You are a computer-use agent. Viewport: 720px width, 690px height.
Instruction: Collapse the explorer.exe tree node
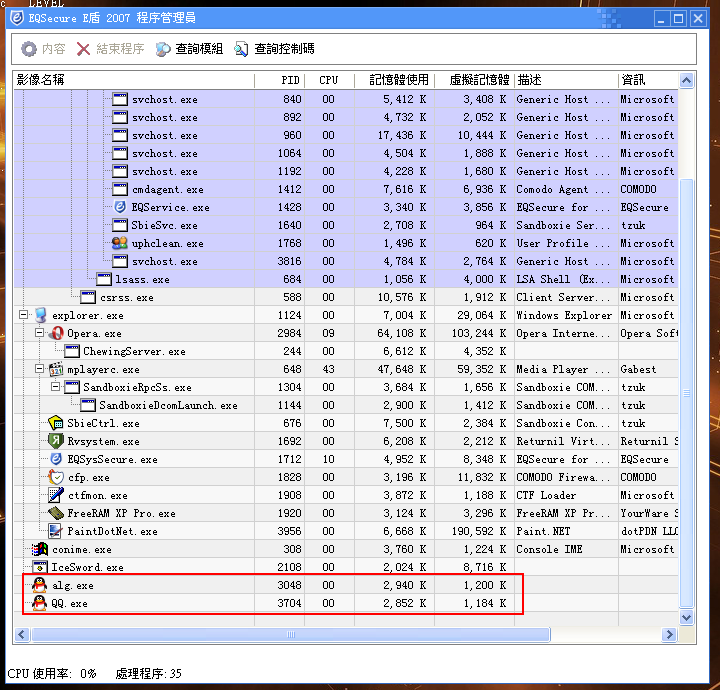pyautogui.click(x=23, y=315)
